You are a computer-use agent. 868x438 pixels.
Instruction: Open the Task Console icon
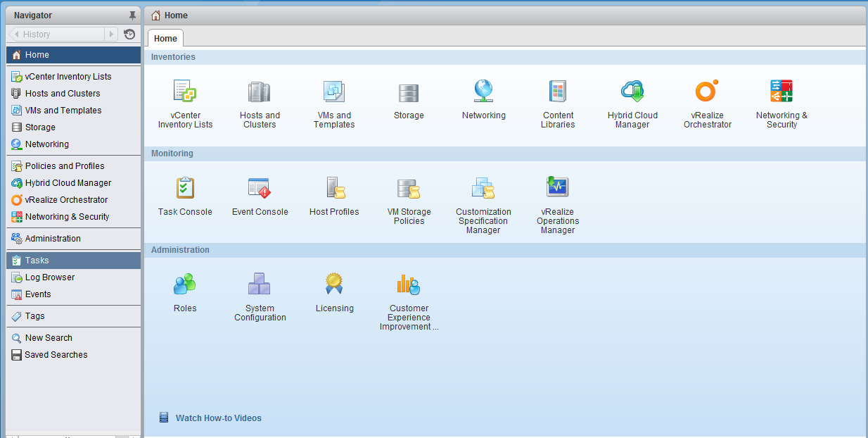(185, 188)
